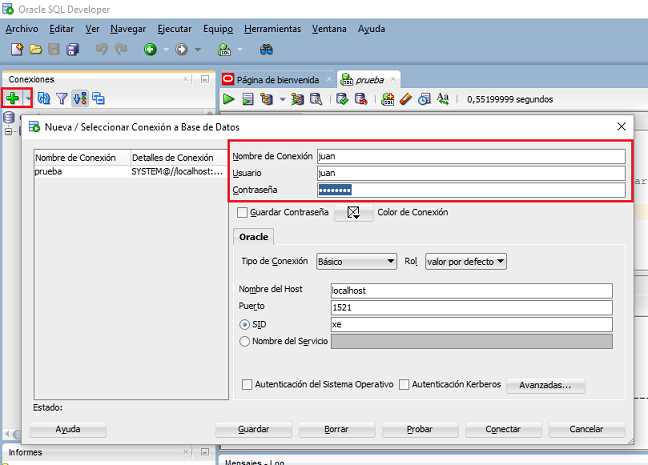Viewport: 648px width, 465px height.
Task: Click the green Back navigation arrow
Action: (x=150, y=50)
